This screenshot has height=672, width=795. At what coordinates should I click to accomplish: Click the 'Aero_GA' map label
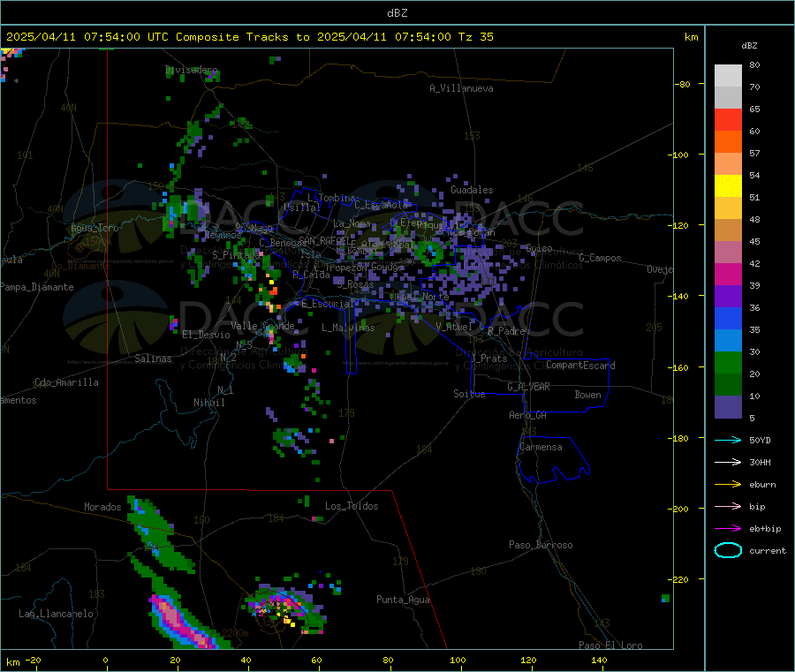528,415
